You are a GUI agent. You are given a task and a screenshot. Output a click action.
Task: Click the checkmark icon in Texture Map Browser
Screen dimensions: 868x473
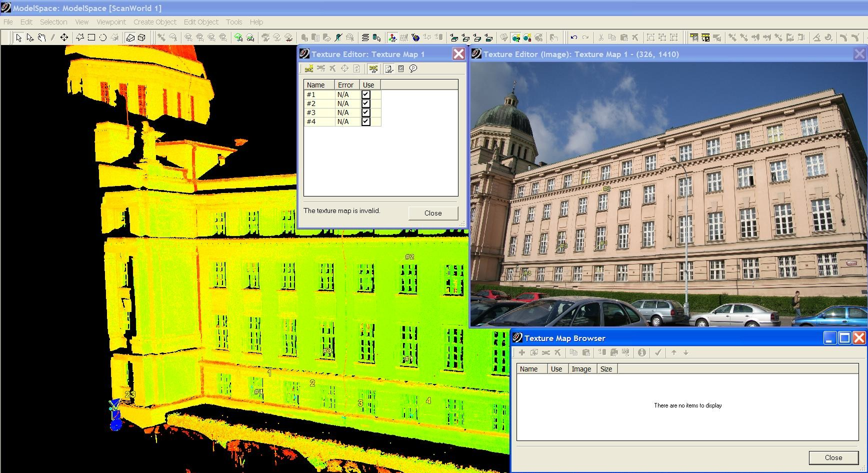click(658, 352)
